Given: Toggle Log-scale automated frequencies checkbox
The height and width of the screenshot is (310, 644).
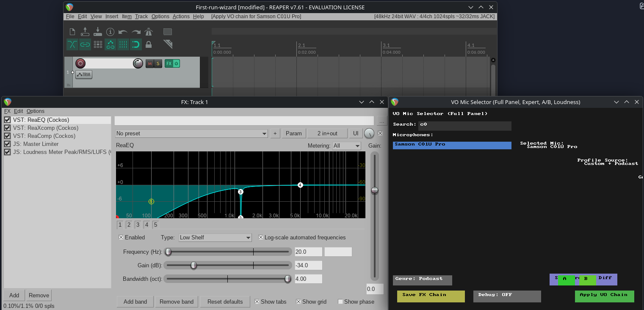Looking at the screenshot, I should coord(261,238).
